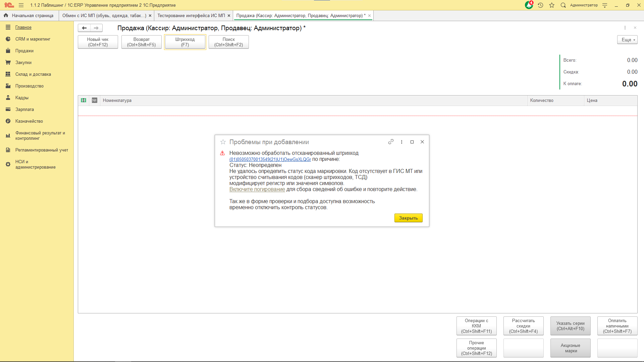The width and height of the screenshot is (644, 362).
Task: Open favorites star in title bar
Action: pos(552,5)
